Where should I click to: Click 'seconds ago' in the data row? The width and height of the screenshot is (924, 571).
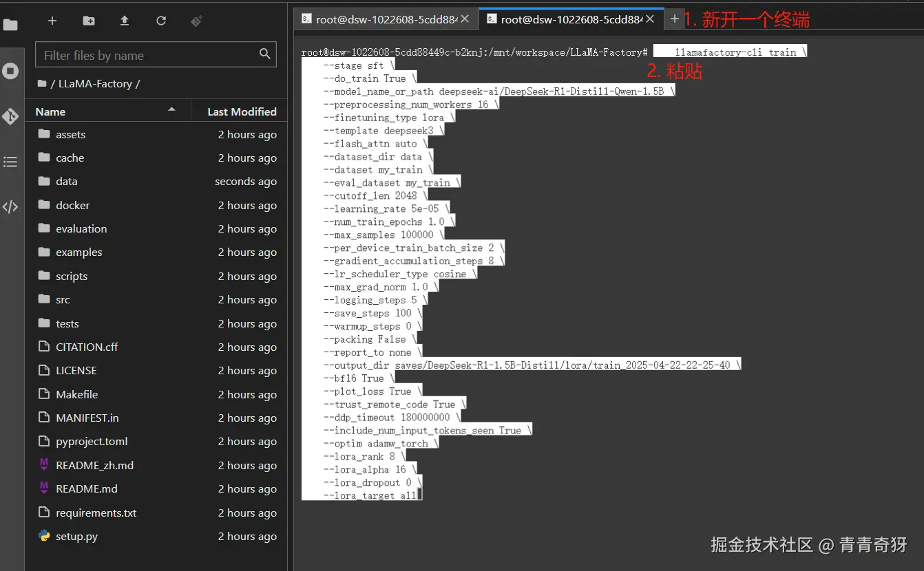click(246, 182)
